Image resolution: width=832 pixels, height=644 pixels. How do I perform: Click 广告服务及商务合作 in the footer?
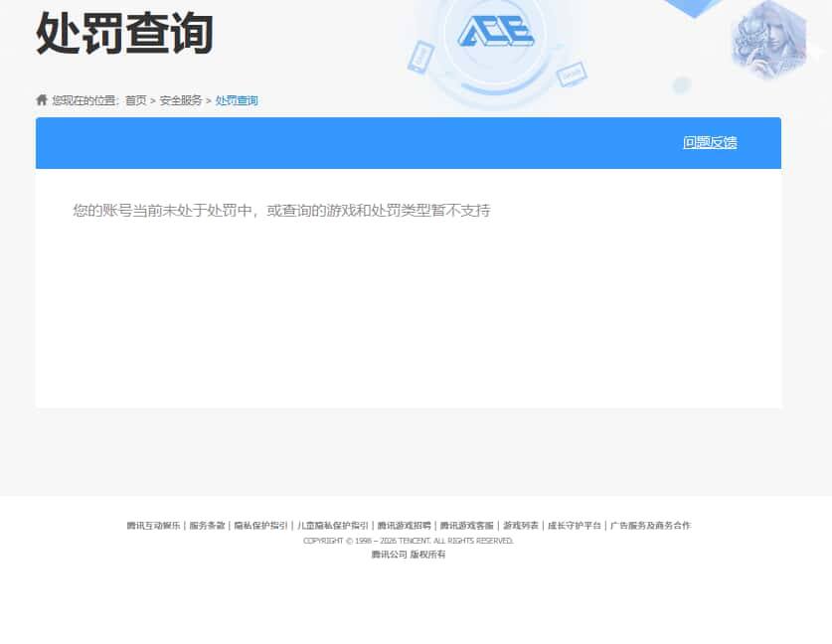tap(651, 525)
